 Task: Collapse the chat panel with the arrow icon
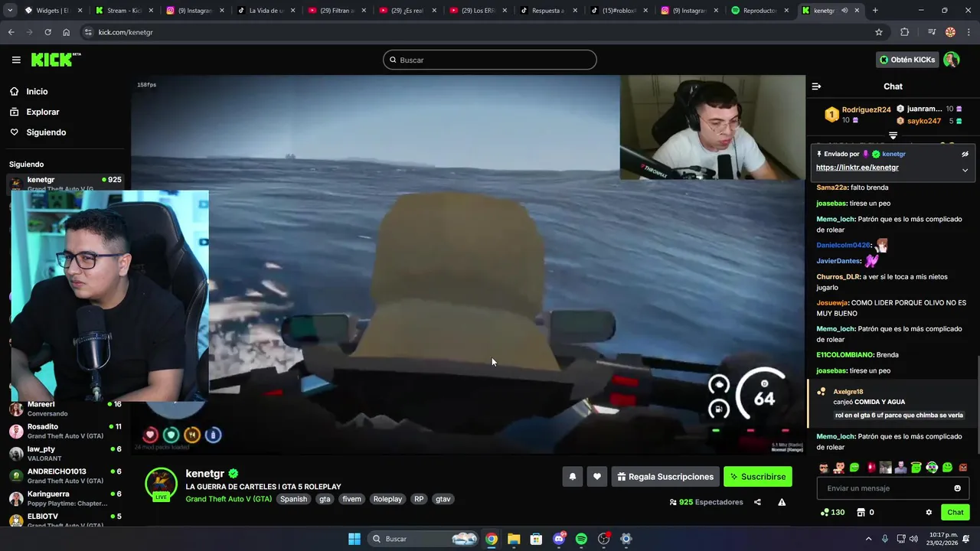pos(816,86)
